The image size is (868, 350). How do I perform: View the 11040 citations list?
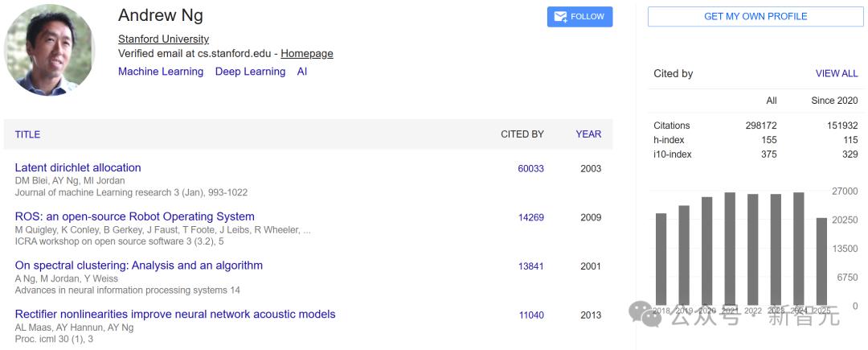530,315
